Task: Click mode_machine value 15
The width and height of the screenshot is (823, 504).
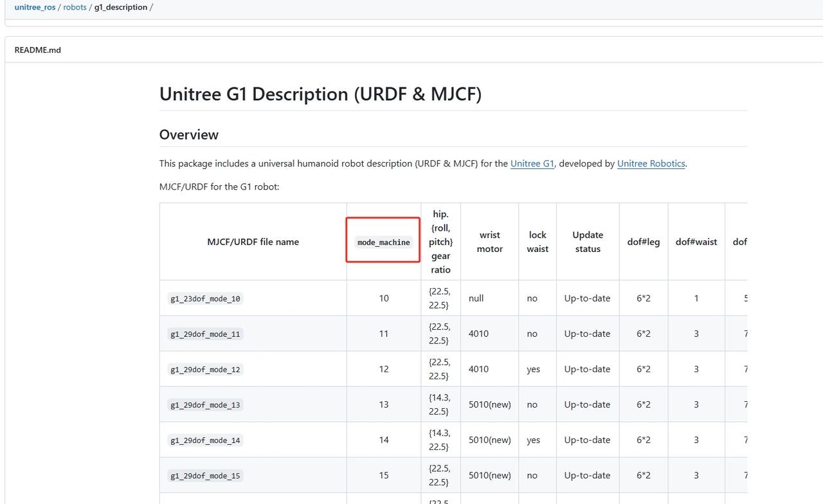Action: pos(384,475)
